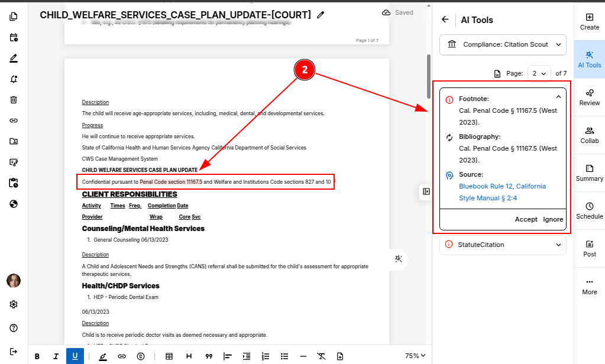Turn off underline formatting
This screenshot has width=605, height=364.
75,356
